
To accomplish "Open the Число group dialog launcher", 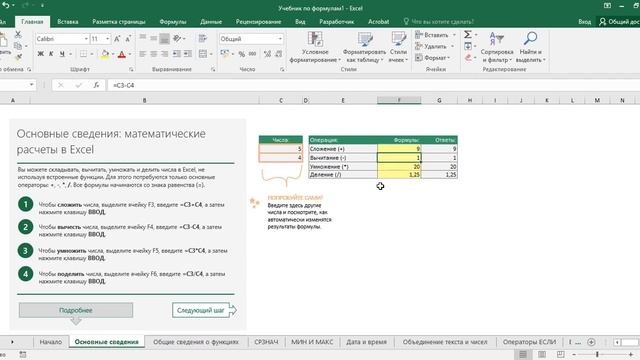I will (282, 69).
